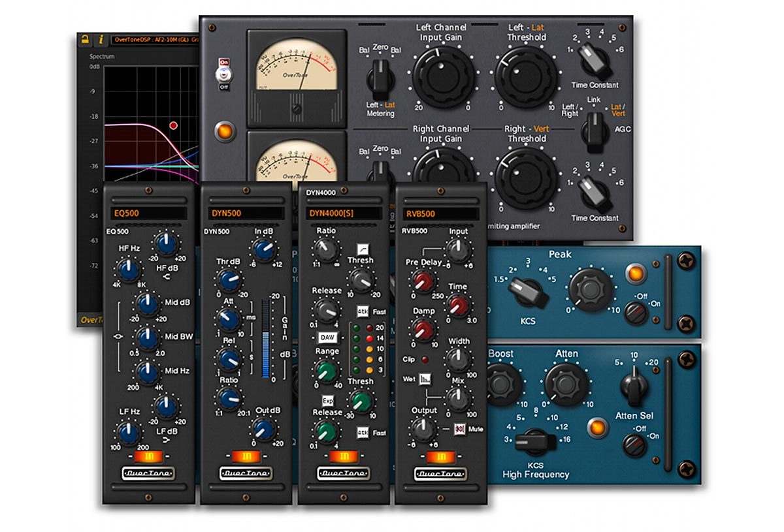Toggle the IN button on EQ500
Image resolution: width=784 pixels, height=532 pixels.
(x=148, y=456)
